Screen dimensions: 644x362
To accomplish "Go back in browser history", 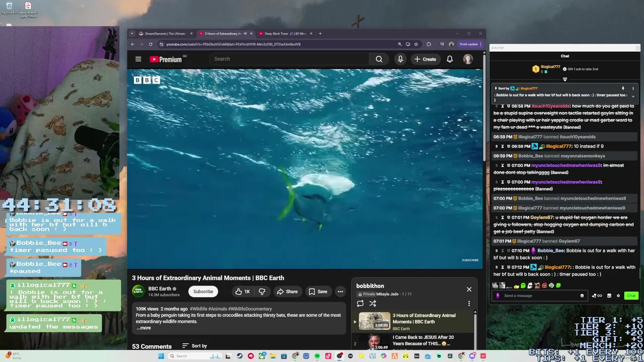I will coord(133,44).
